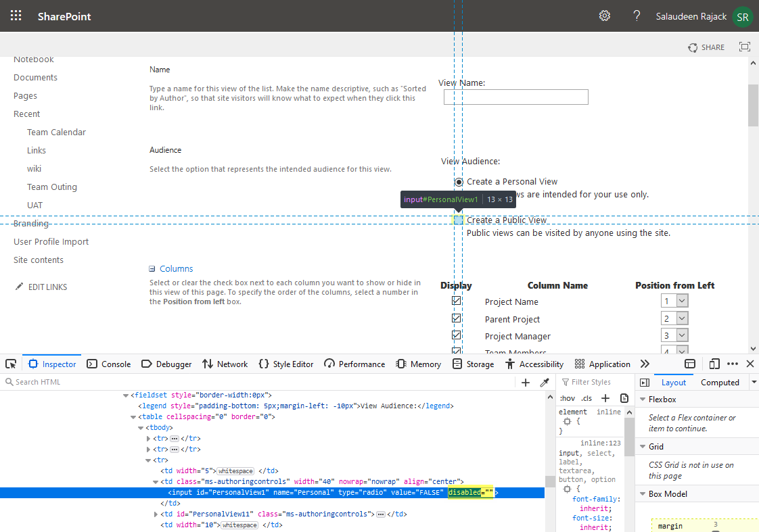Expand the first tr node in Inspector

(148, 438)
